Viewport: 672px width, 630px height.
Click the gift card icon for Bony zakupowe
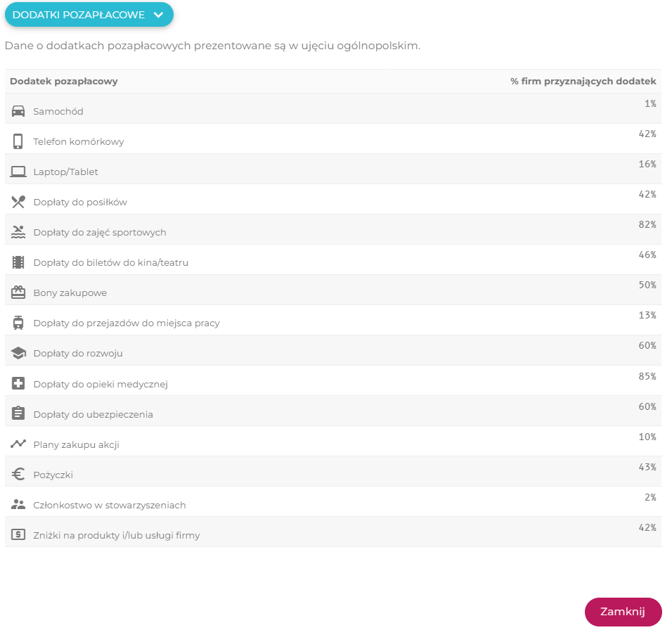click(18, 292)
